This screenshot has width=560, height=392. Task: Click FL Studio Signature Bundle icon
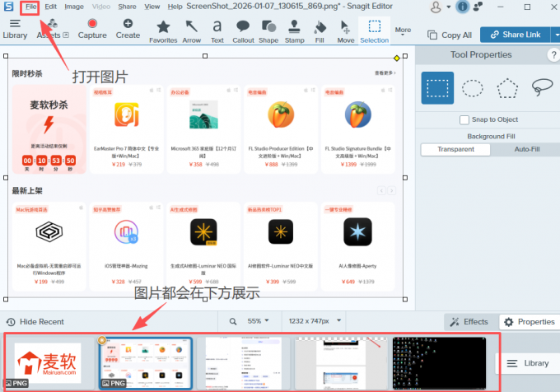(x=358, y=114)
